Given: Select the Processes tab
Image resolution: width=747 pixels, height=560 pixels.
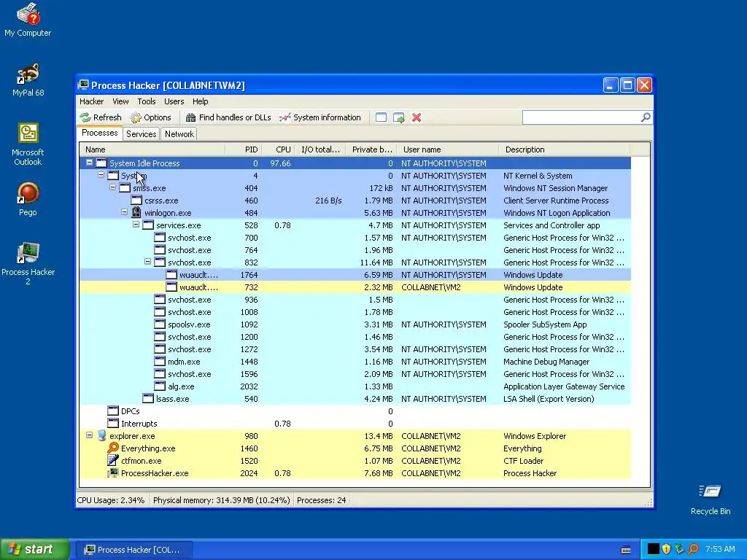Looking at the screenshot, I should pyautogui.click(x=99, y=133).
